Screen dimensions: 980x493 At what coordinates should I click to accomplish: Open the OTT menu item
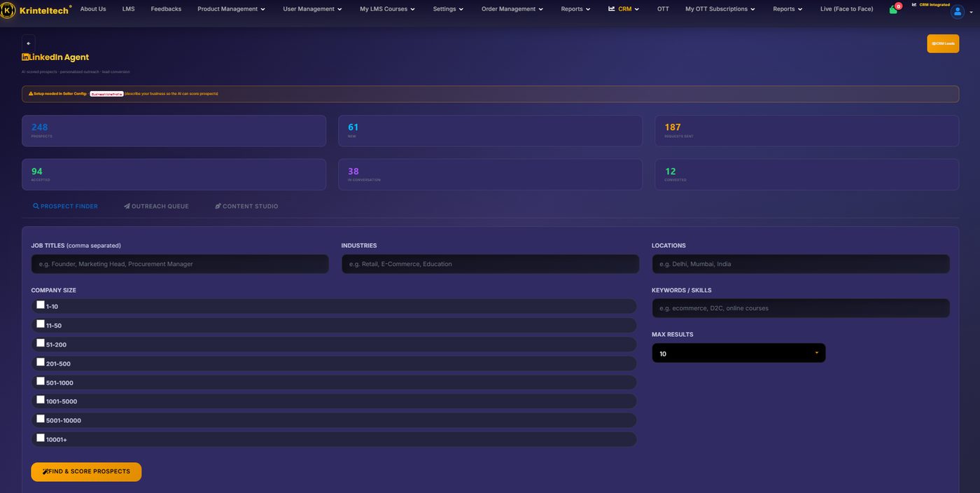(x=663, y=9)
